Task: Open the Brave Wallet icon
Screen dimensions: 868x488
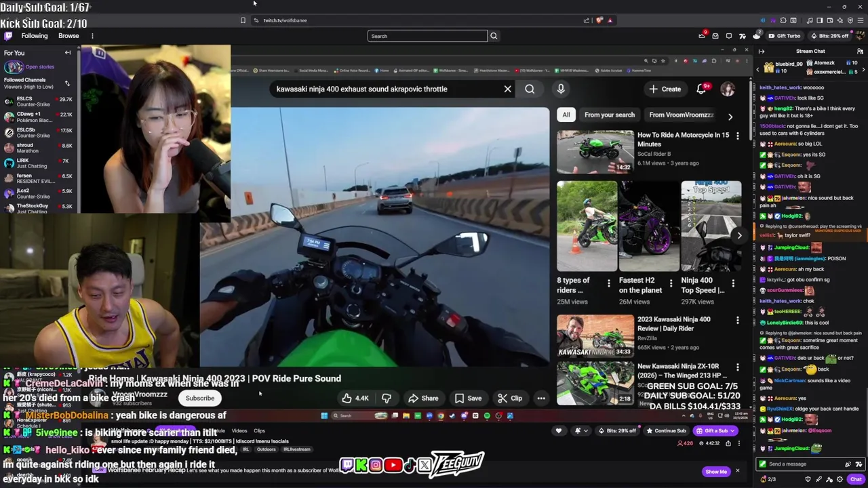Action: [x=829, y=20]
